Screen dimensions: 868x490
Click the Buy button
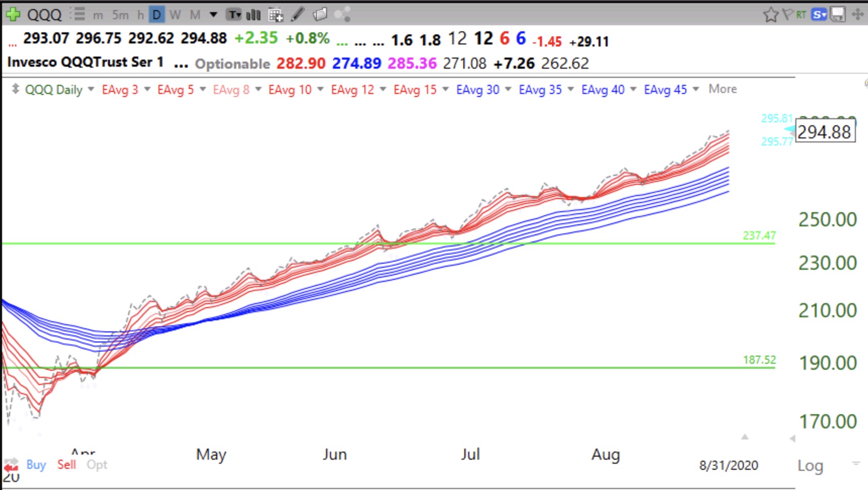pos(36,465)
